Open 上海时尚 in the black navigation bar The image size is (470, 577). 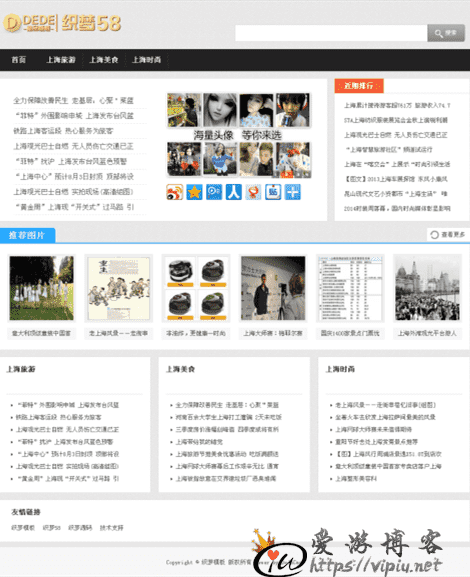146,60
